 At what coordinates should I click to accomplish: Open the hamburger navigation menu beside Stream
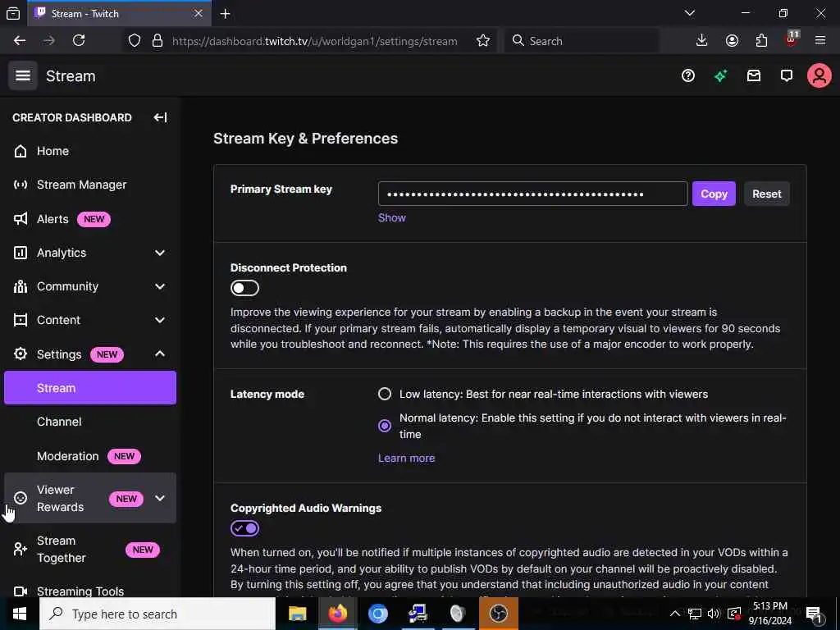[22, 76]
